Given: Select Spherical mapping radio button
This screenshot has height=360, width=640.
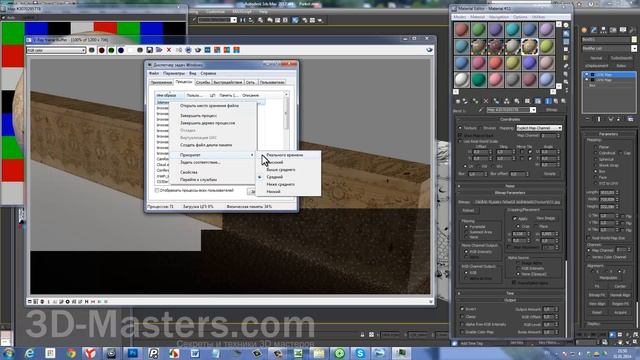Looking at the screenshot, I should (x=596, y=159).
